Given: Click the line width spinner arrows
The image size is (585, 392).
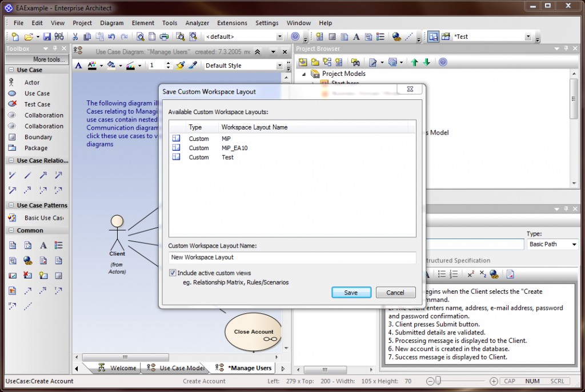Looking at the screenshot, I should 169,66.
